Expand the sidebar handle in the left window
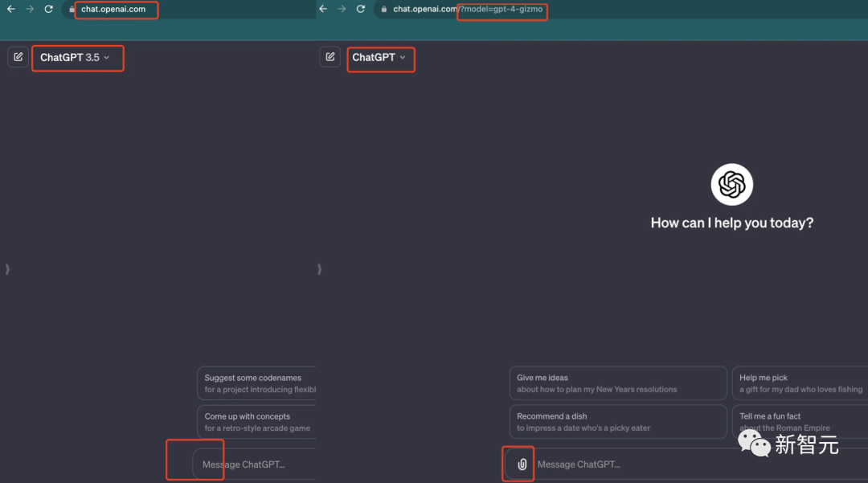 pyautogui.click(x=6, y=269)
